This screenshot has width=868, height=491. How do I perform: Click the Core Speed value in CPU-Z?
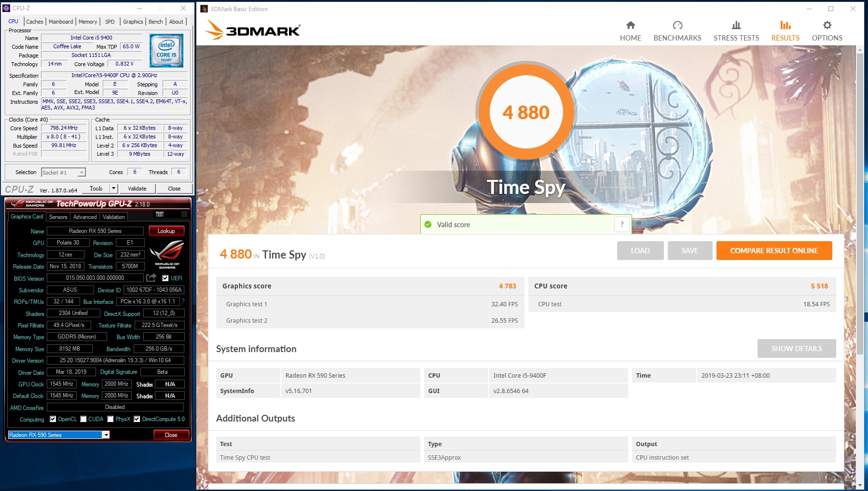click(x=64, y=128)
